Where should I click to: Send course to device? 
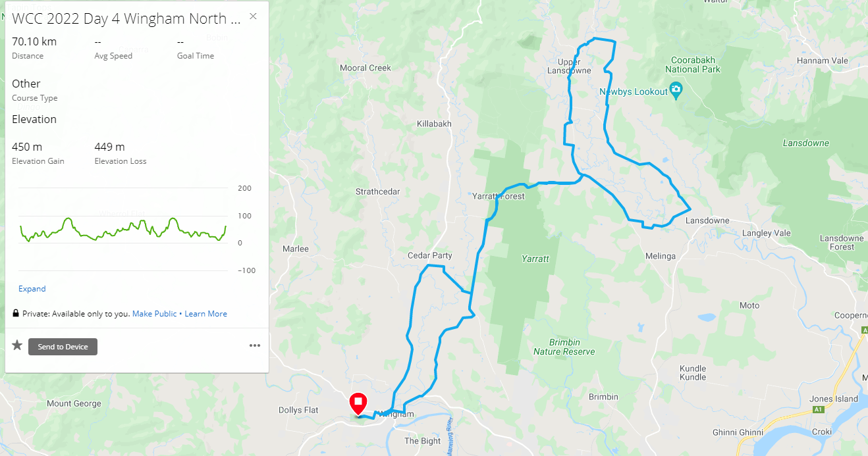click(63, 347)
